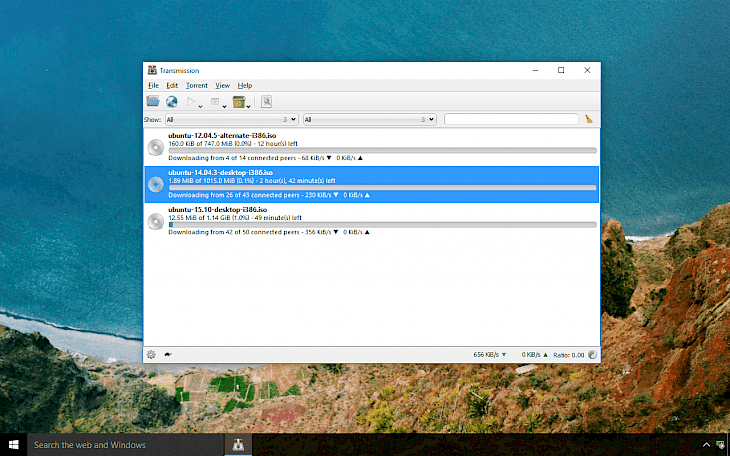Open the first Show filter dropdown

pyautogui.click(x=231, y=119)
